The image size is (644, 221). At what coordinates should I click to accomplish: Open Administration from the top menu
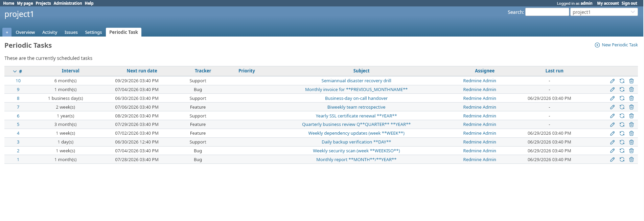[68, 3]
